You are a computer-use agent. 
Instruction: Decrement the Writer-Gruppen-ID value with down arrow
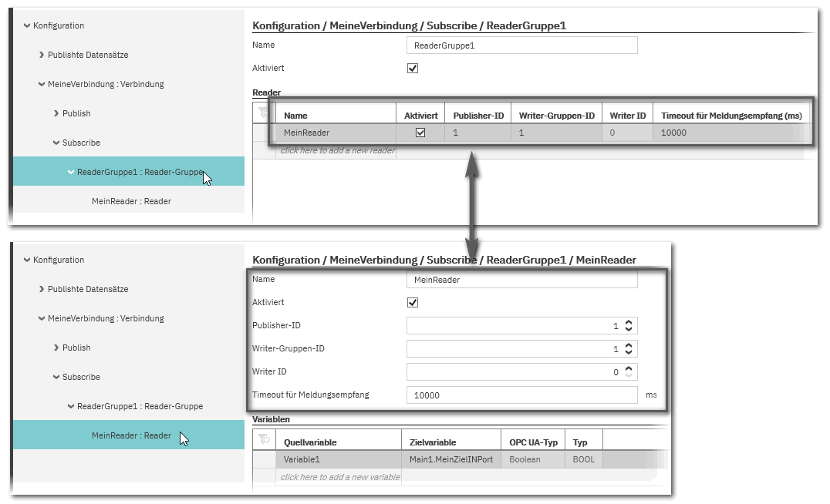click(x=629, y=352)
